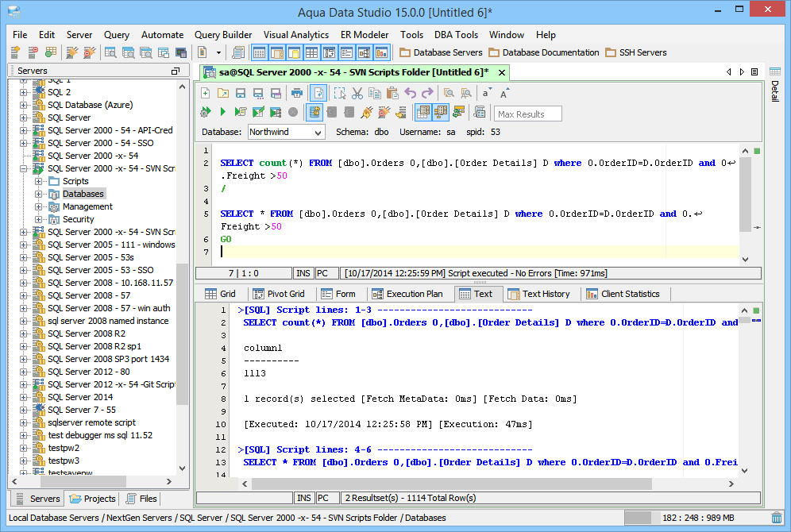Click the Database Servers toolbar link
This screenshot has width=791, height=532.
click(x=441, y=52)
